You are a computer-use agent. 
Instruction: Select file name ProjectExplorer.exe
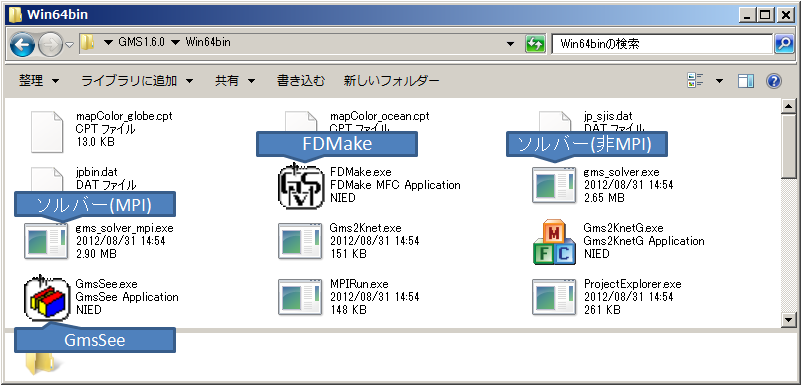pos(632,284)
